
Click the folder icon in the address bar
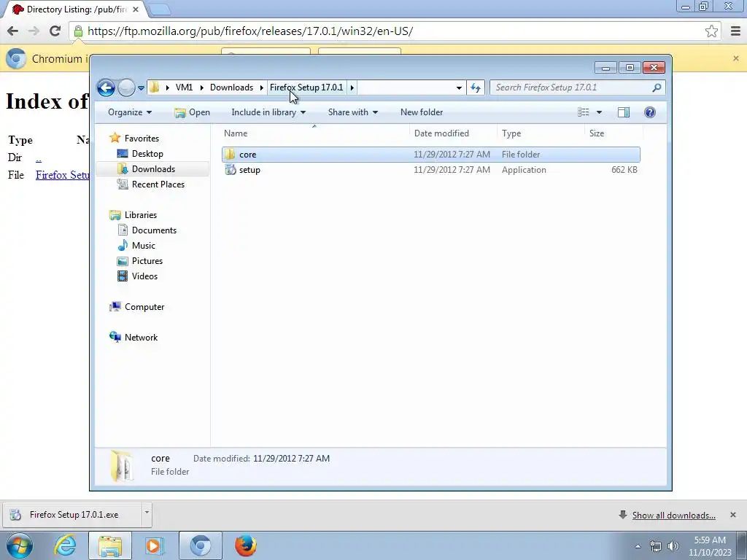tap(155, 87)
